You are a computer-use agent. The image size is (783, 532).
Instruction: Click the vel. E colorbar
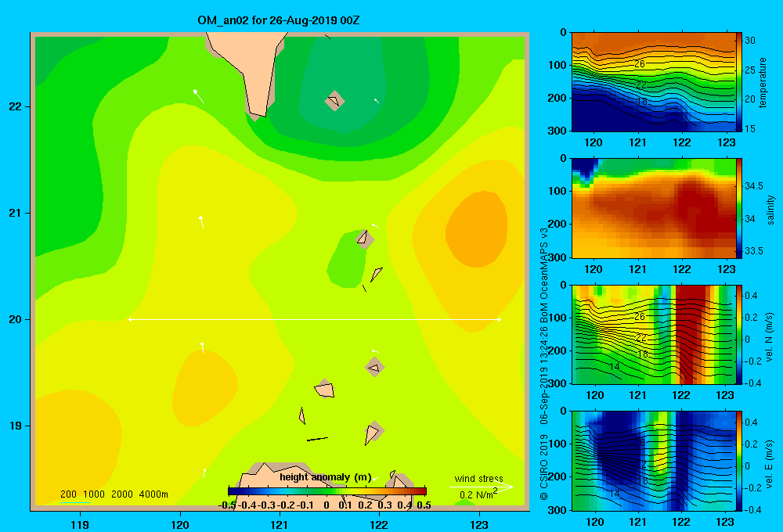pos(739,461)
